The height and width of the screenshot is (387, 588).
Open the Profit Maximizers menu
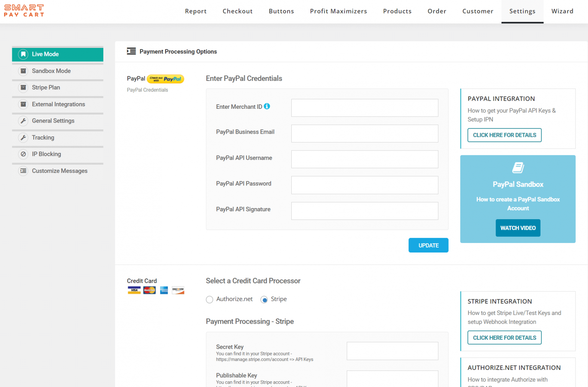click(x=338, y=11)
